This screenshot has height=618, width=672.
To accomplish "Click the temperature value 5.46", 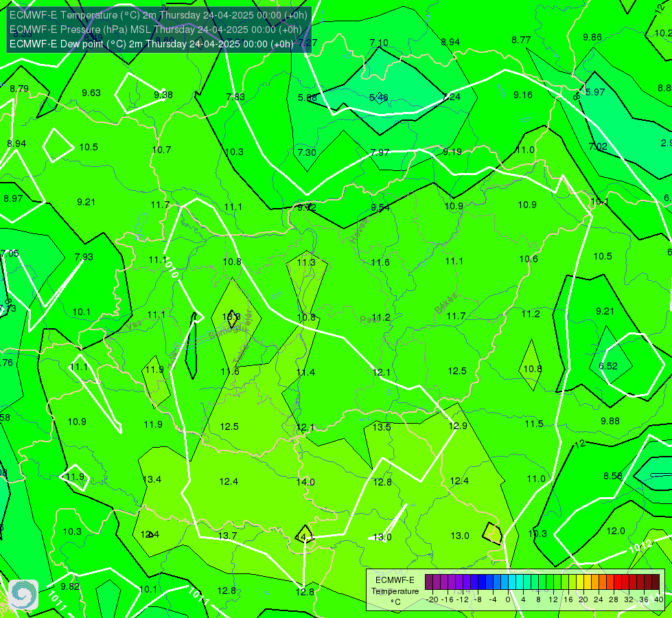I will point(379,98).
